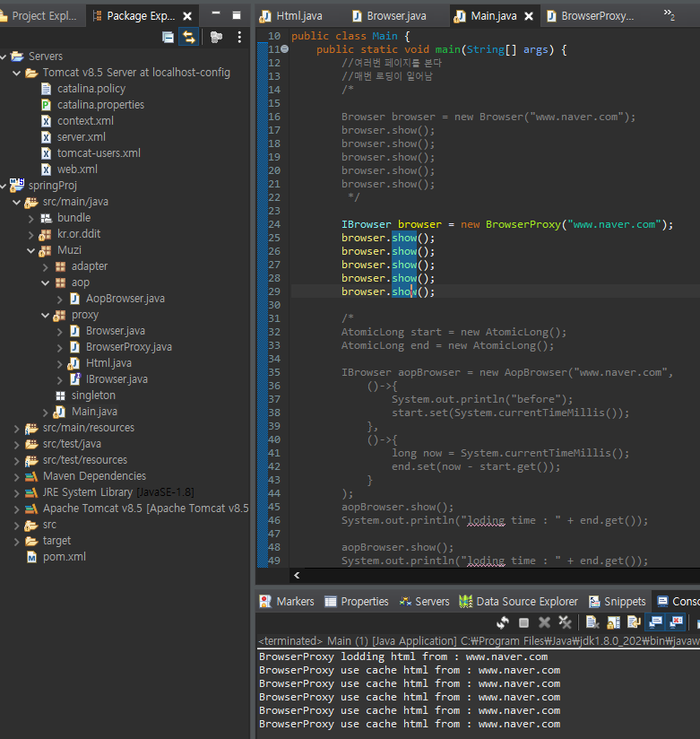Collapse the aop package
This screenshot has height=739, width=700.
[46, 283]
